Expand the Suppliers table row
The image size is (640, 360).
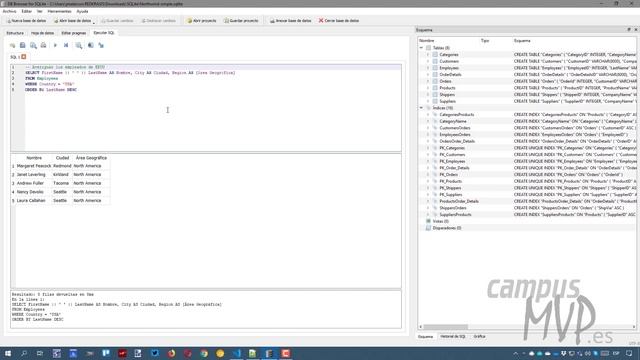pyautogui.click(x=428, y=101)
